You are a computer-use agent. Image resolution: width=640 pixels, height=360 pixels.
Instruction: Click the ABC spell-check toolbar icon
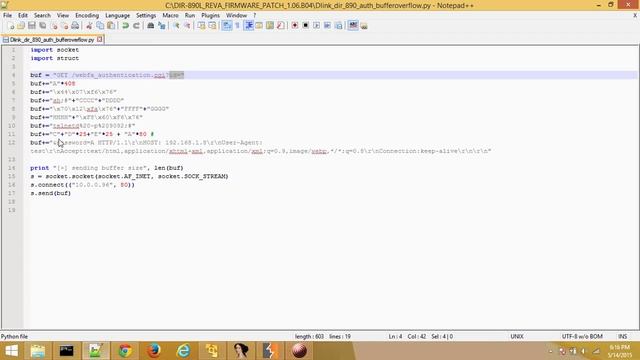pyautogui.click(x=353, y=25)
